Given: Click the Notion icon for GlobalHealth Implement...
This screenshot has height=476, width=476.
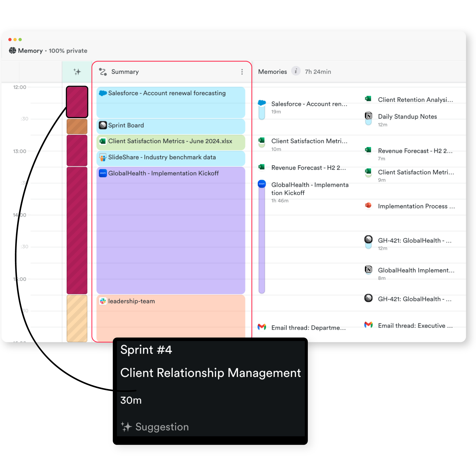Looking at the screenshot, I should tap(368, 270).
